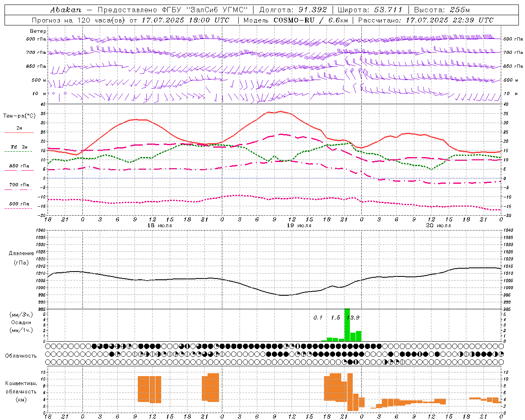Click 'Прогноз на 120 часа(ов)' forecast label
Viewport: 525px width, 420px height.
tap(79, 20)
